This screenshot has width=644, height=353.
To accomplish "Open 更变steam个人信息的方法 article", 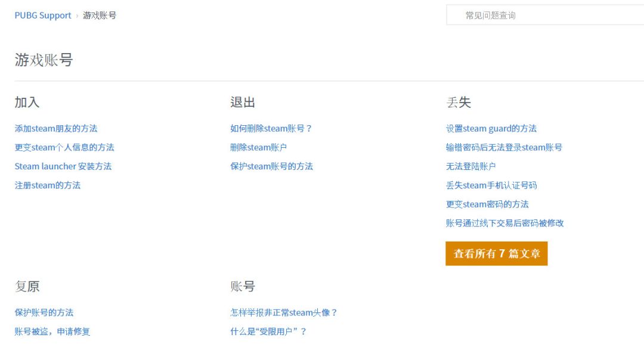I will (64, 147).
